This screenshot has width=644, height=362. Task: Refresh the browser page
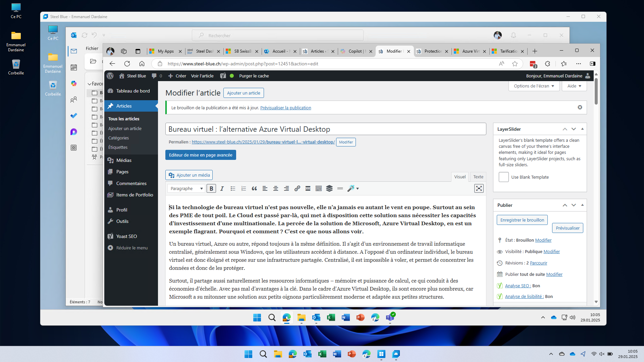click(127, 64)
